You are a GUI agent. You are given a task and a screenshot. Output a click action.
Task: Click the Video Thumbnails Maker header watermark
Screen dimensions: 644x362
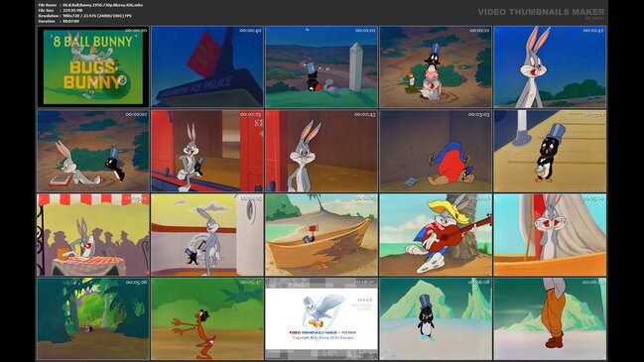[x=541, y=12]
